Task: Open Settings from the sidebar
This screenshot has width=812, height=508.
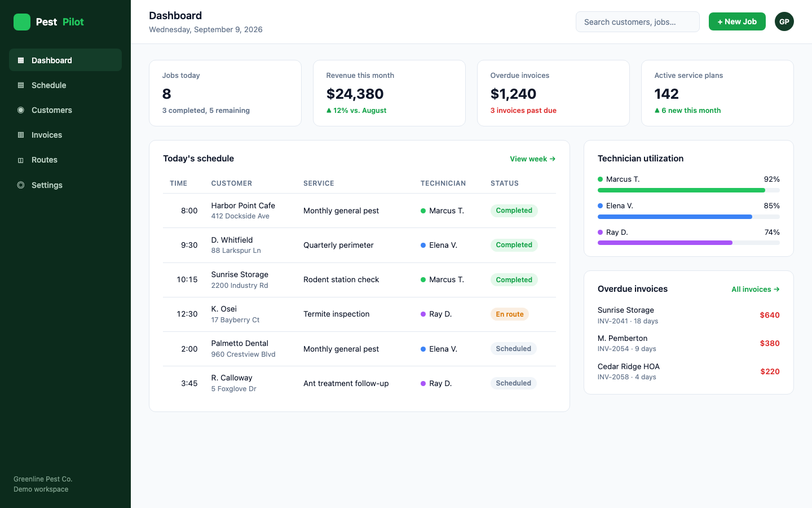Action: (x=65, y=185)
